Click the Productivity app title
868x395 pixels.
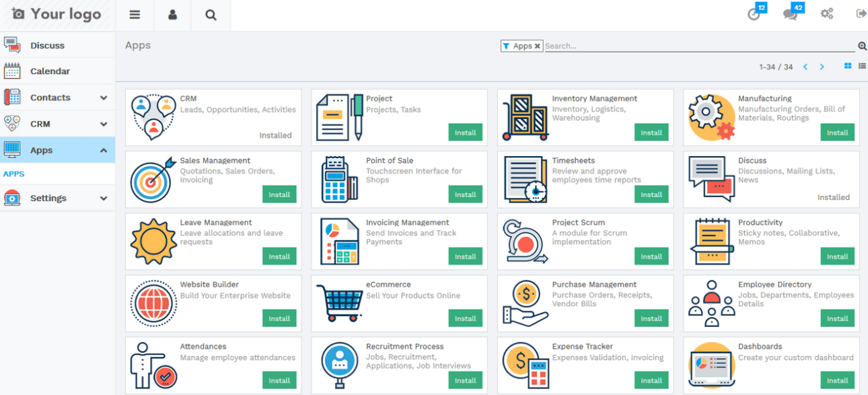pos(760,222)
